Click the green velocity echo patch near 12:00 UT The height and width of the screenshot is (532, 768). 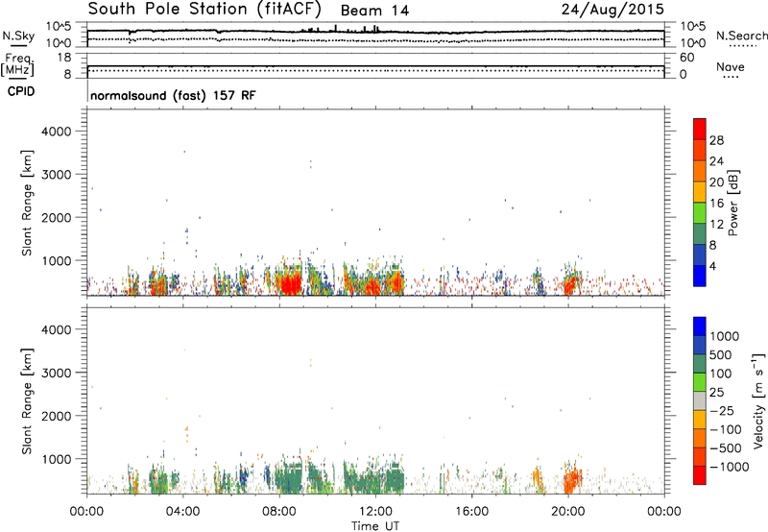tap(374, 480)
